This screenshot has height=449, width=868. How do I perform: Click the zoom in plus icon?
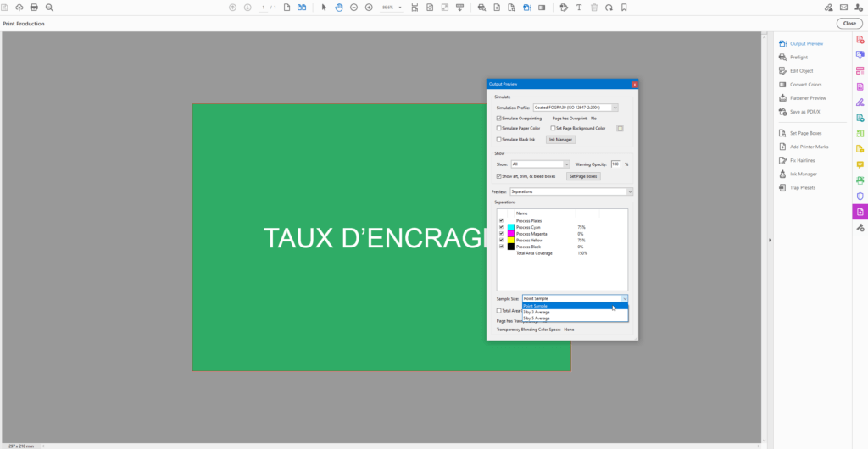pyautogui.click(x=369, y=8)
